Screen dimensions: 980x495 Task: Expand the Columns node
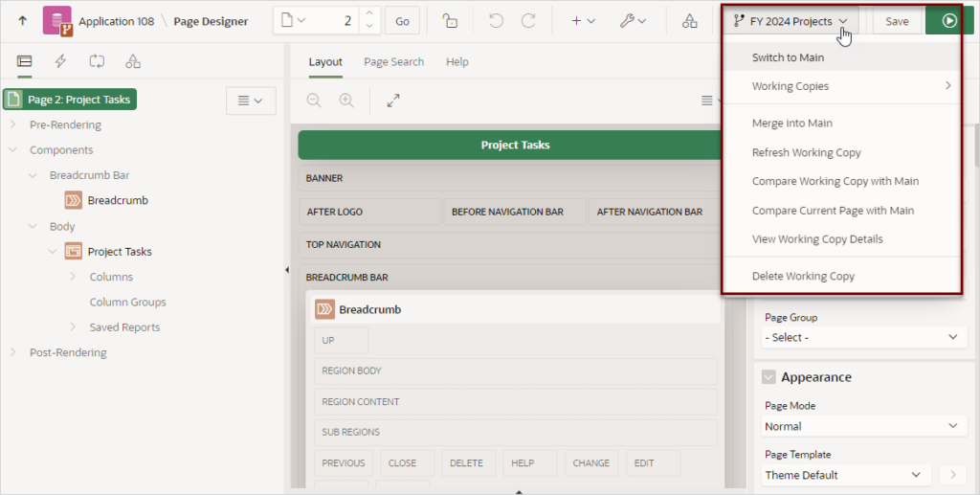click(73, 277)
